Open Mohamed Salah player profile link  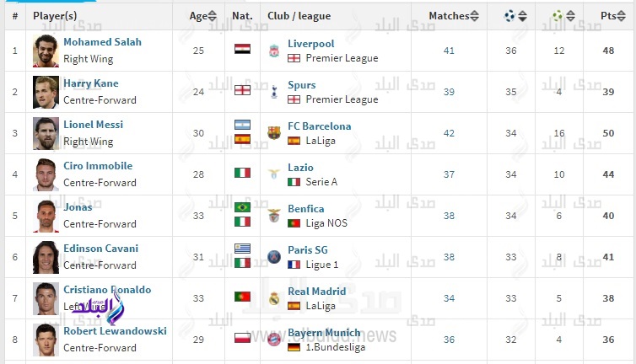point(103,42)
